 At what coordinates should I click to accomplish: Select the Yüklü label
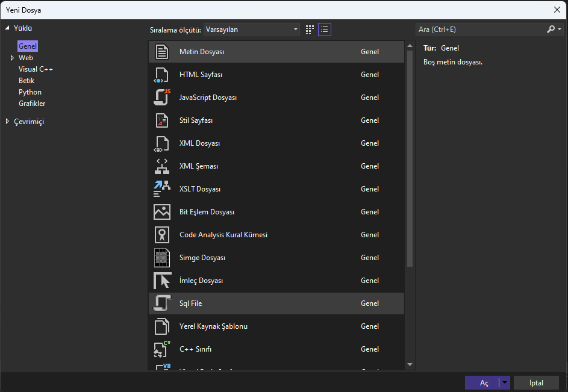(x=23, y=28)
